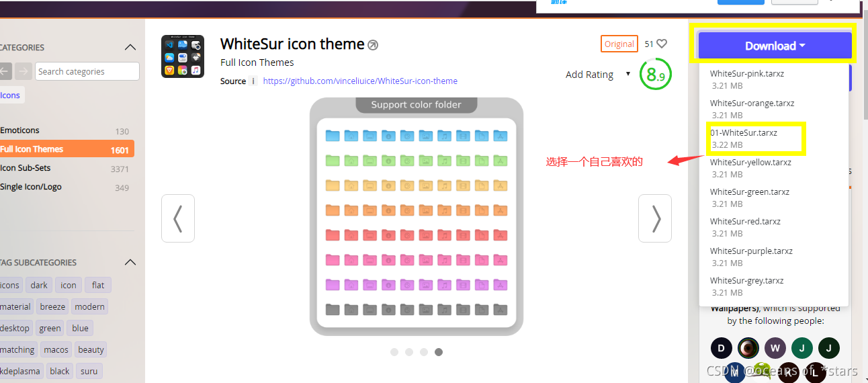Filter by the beauty tag
Screen dimensions: 868x383
tap(91, 349)
